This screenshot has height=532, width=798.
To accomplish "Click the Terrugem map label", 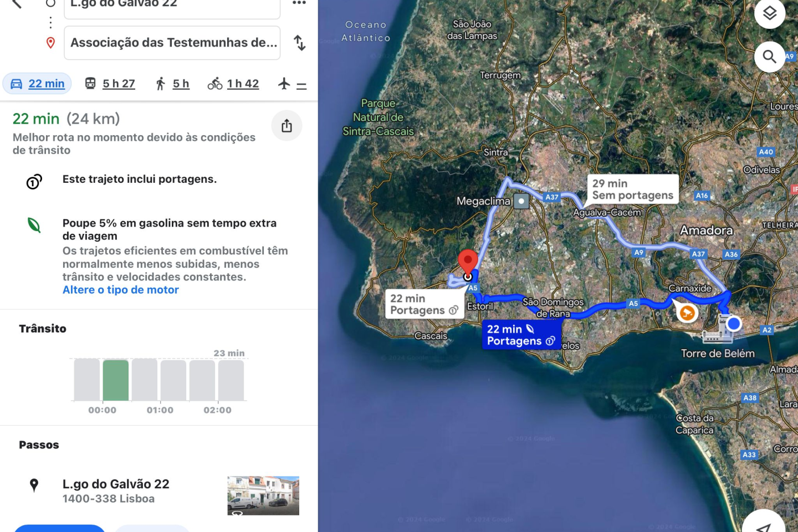I will coord(500,75).
